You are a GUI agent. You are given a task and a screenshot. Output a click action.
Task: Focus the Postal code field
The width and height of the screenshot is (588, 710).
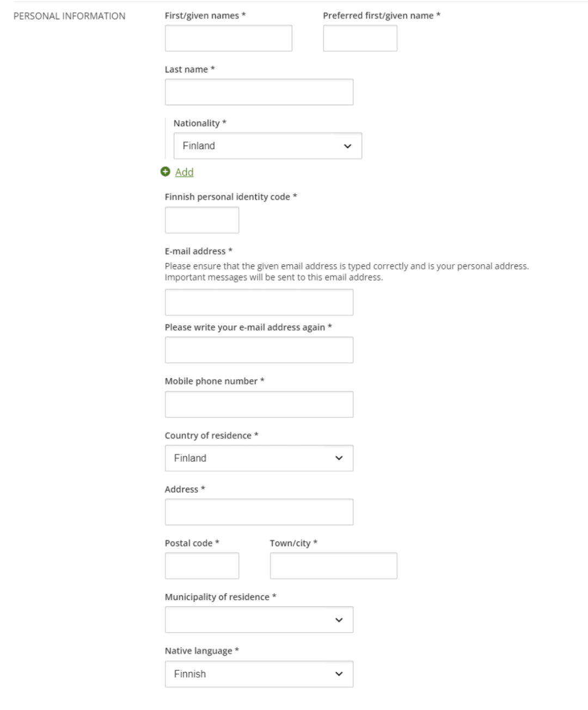pos(202,566)
